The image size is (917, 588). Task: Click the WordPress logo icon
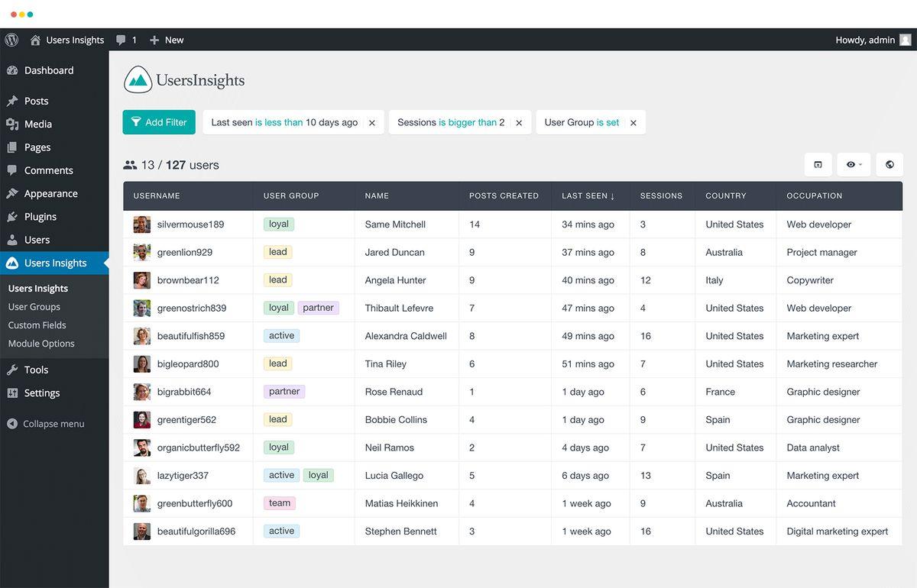(11, 40)
